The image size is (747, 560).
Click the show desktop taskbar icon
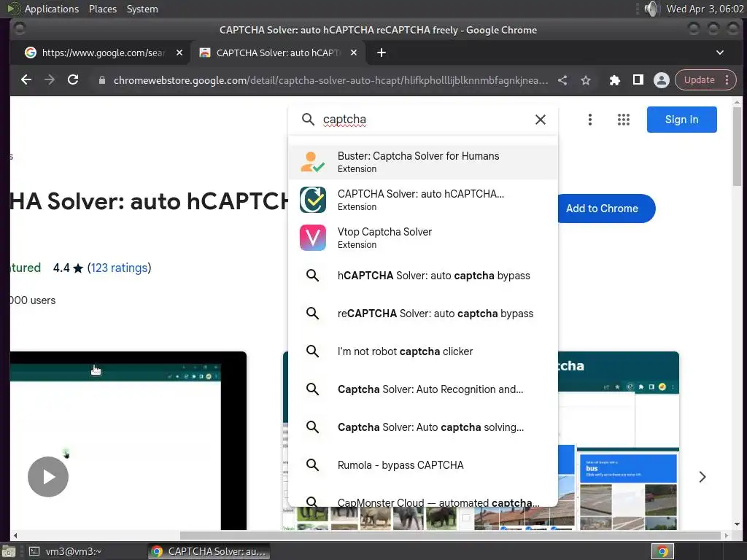pos(9,551)
